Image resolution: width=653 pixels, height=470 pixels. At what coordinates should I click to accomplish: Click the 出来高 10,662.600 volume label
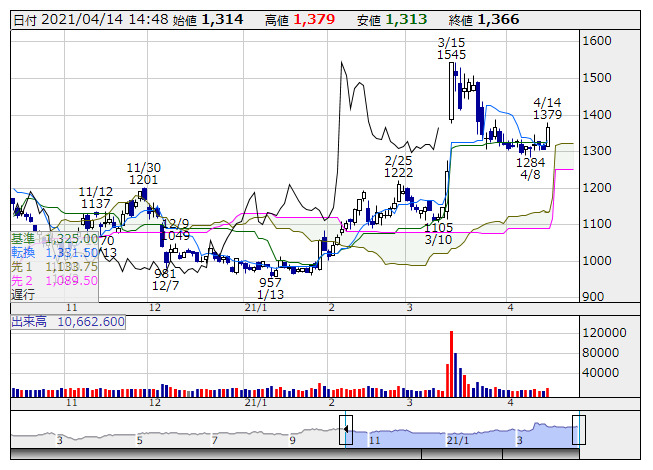[x=68, y=321]
